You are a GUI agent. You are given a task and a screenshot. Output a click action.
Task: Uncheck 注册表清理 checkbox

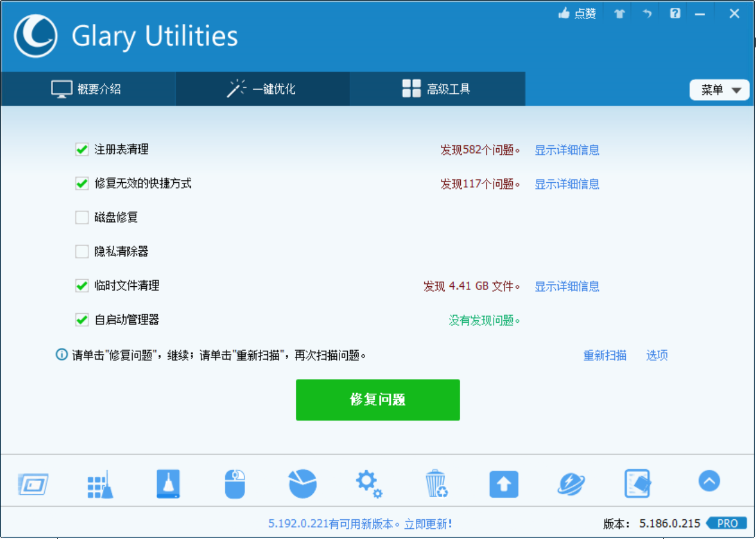click(82, 149)
